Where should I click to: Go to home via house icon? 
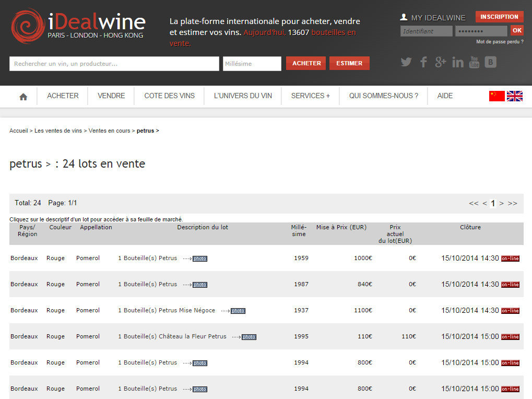point(23,97)
